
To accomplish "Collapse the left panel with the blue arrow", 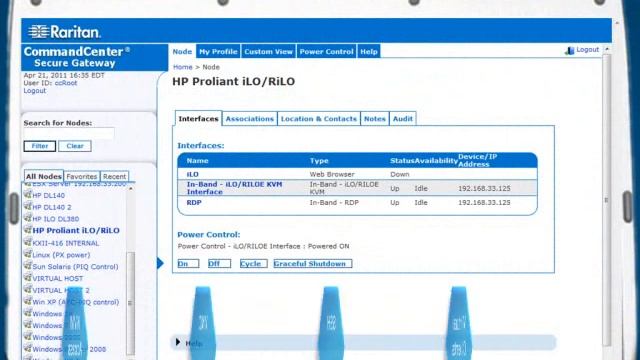I will 160,263.
